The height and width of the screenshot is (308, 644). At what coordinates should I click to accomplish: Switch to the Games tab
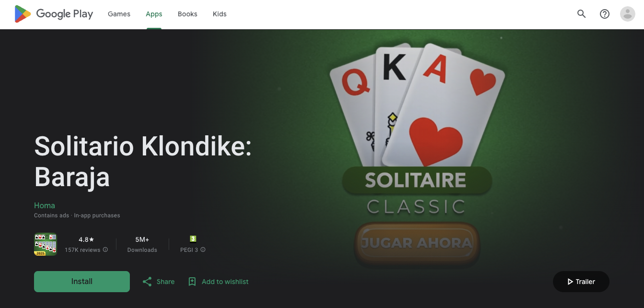click(119, 14)
